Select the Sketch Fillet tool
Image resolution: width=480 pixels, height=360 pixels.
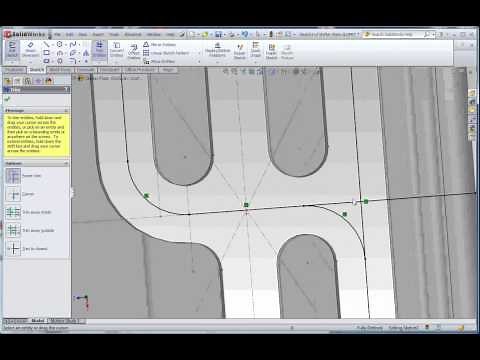(72, 61)
